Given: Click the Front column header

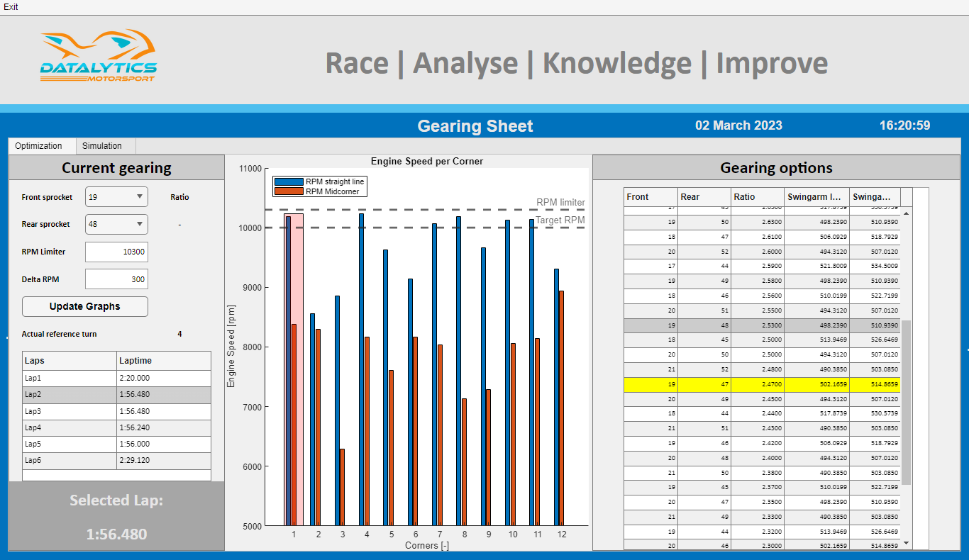Looking at the screenshot, I should pyautogui.click(x=650, y=197).
